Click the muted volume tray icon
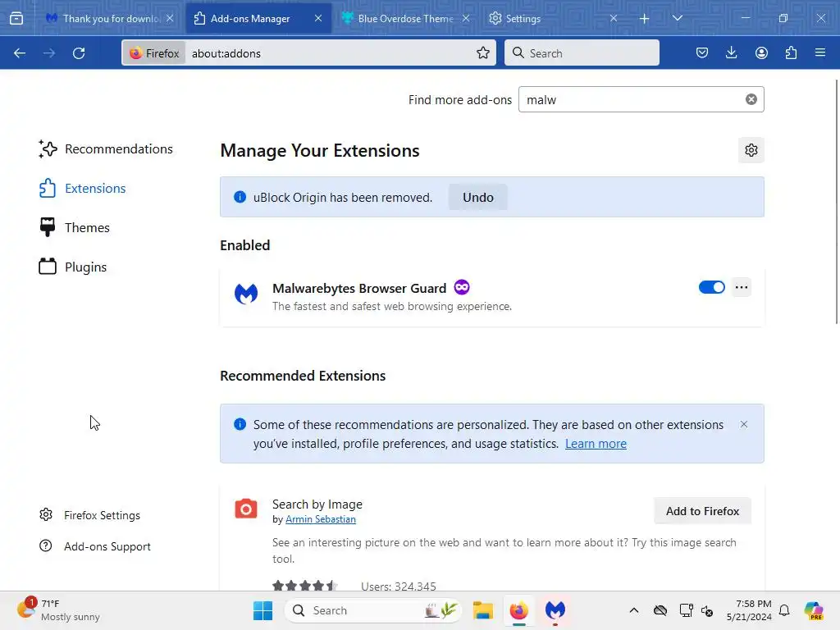Viewport: 840px width, 630px height. tap(707, 610)
